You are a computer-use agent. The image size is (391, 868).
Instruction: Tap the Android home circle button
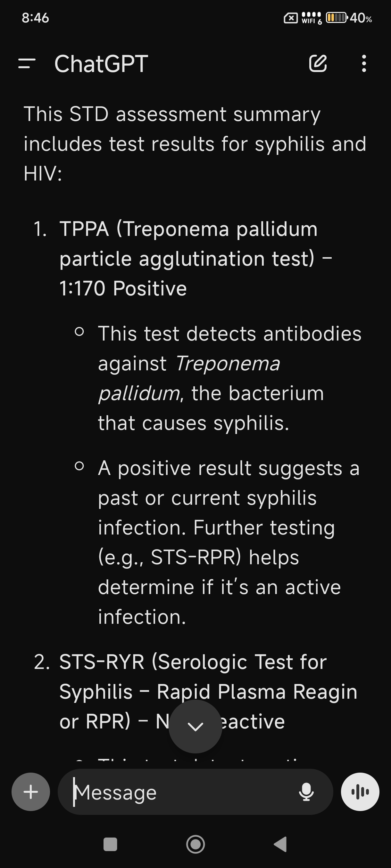coord(196,844)
